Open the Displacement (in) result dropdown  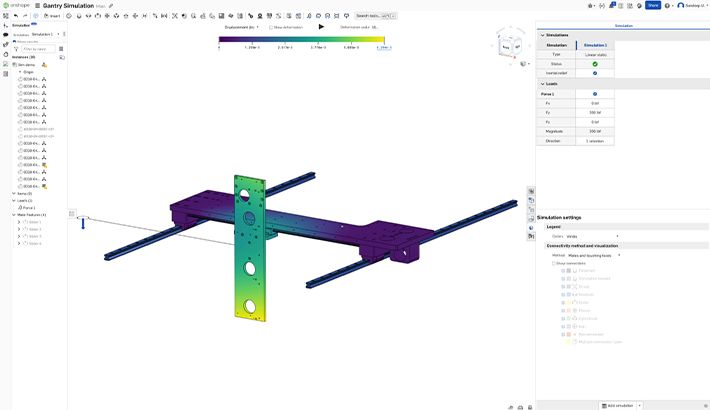coord(242,27)
